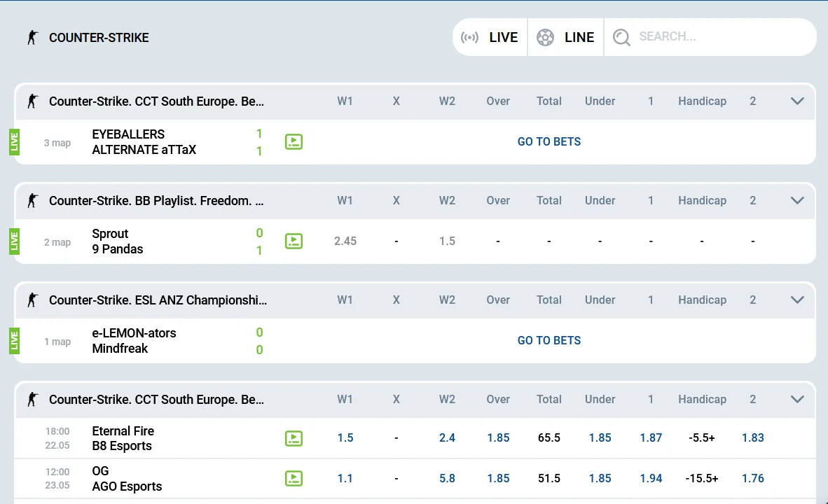Click total value 65.5
828x504 pixels.
(549, 438)
